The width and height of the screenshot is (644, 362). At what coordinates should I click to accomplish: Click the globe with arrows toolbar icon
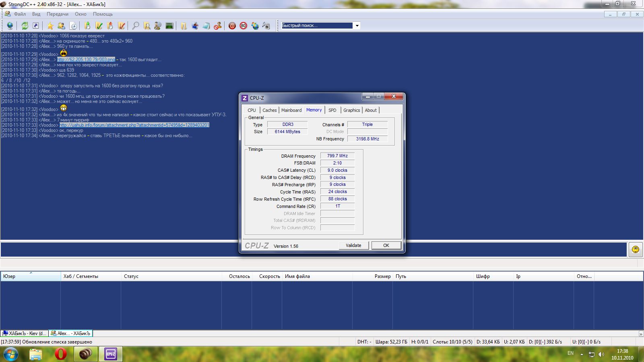click(255, 26)
